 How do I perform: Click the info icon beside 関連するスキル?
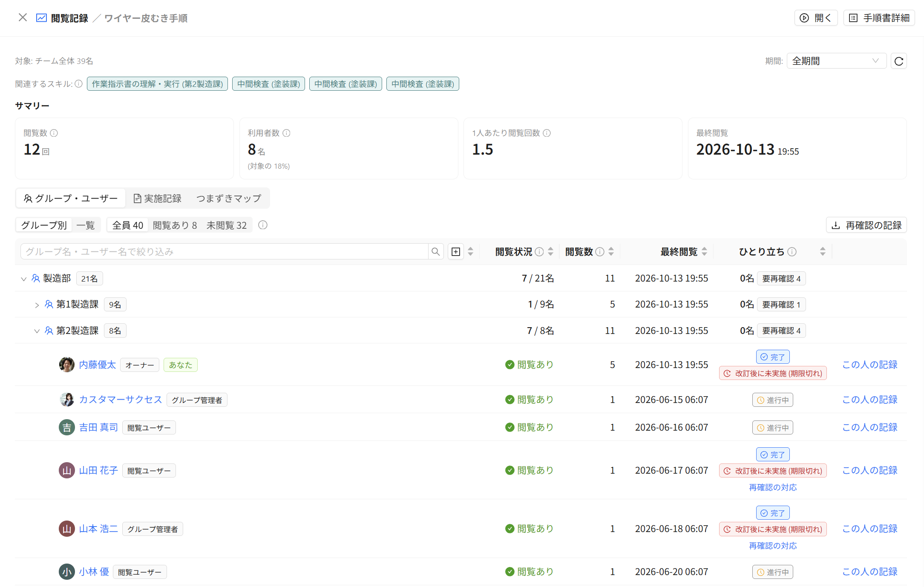coord(79,84)
